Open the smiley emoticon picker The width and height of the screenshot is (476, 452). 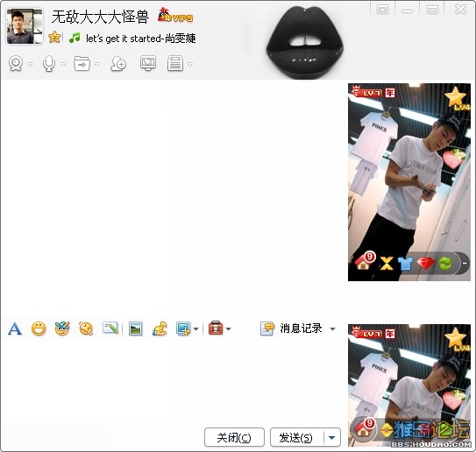[x=39, y=328]
